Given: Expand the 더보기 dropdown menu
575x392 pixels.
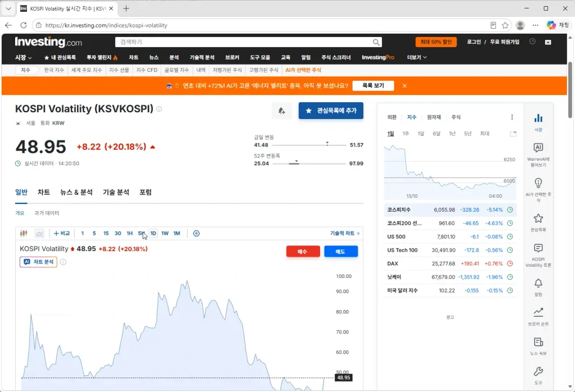Looking at the screenshot, I should pos(417,57).
